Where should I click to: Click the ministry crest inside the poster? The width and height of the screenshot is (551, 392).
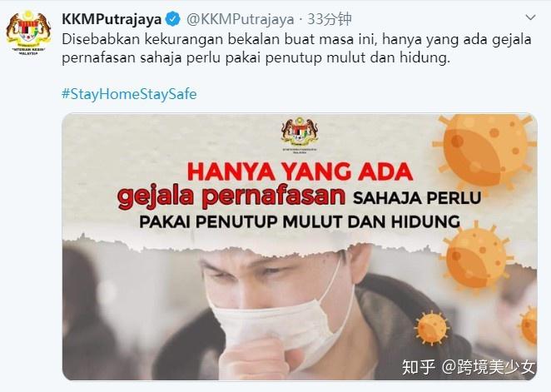click(x=300, y=134)
